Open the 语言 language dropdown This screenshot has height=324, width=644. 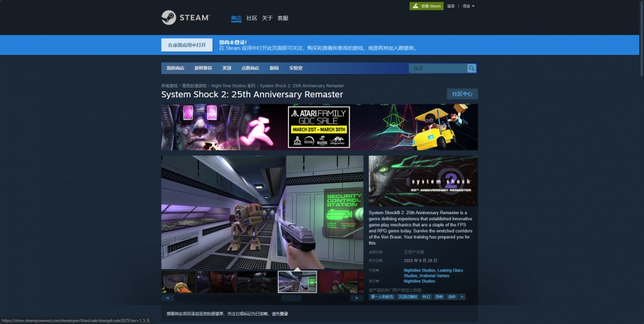[468, 6]
